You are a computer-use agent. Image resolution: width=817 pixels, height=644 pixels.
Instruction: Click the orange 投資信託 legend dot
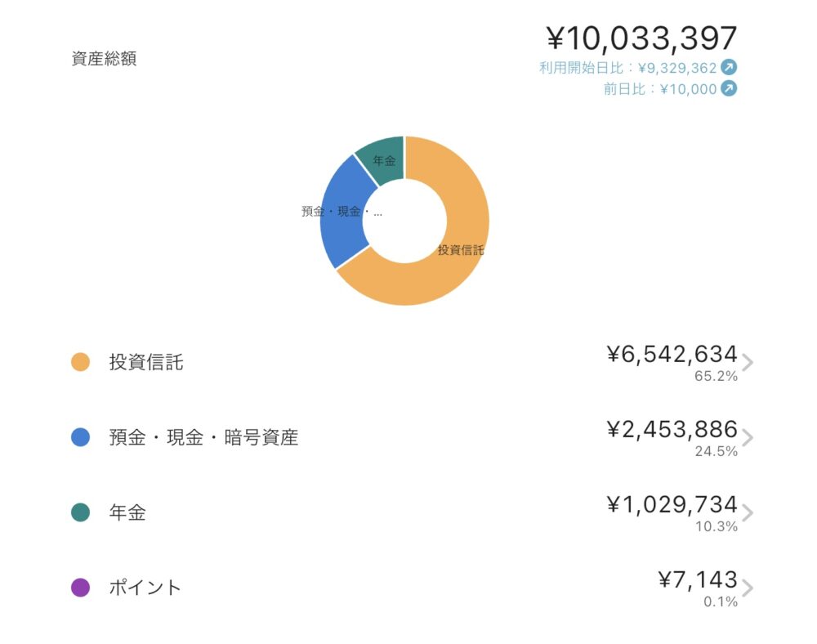tap(80, 362)
